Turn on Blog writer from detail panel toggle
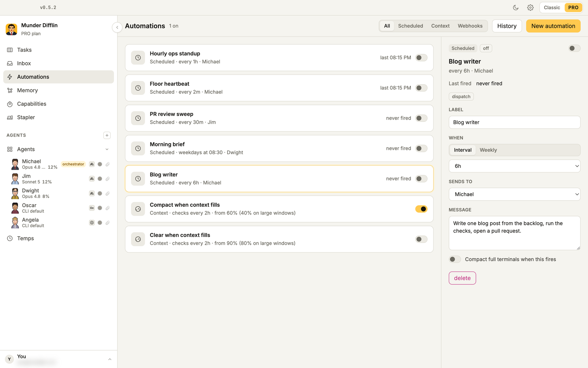588x368 pixels. click(574, 48)
